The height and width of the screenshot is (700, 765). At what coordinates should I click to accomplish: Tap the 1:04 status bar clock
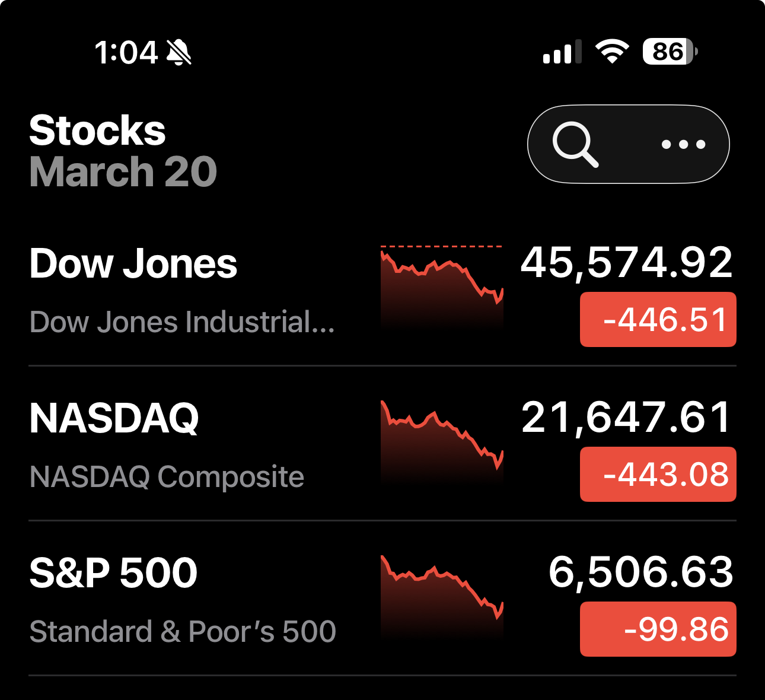[126, 52]
